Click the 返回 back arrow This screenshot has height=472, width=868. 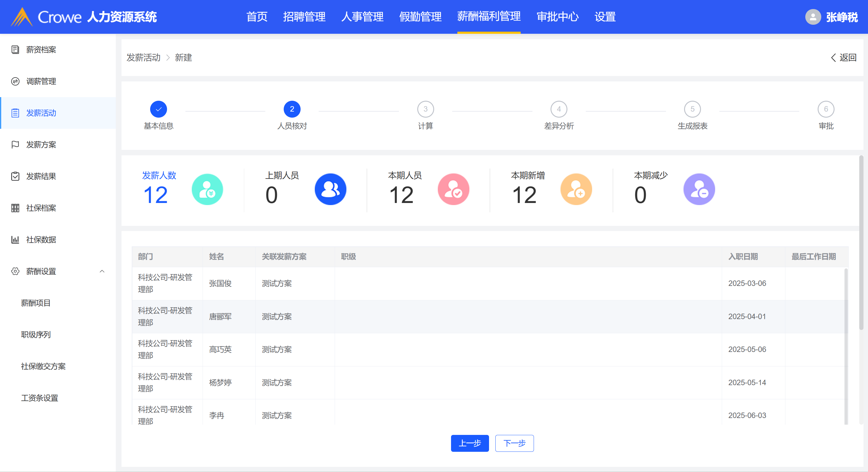pos(833,58)
